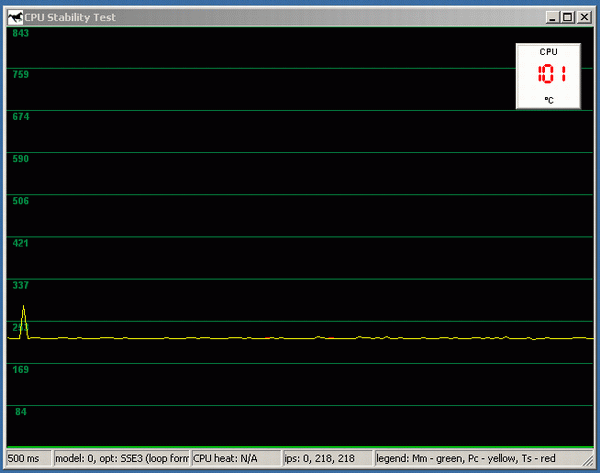
Task: Minimize the CPU Stability Test window
Action: pyautogui.click(x=552, y=17)
